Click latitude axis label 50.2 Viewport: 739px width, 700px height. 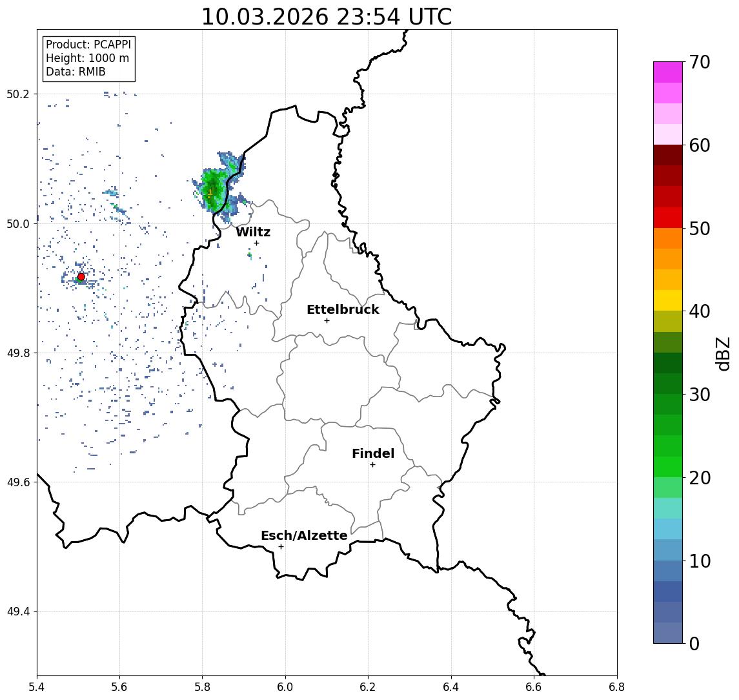(18, 94)
